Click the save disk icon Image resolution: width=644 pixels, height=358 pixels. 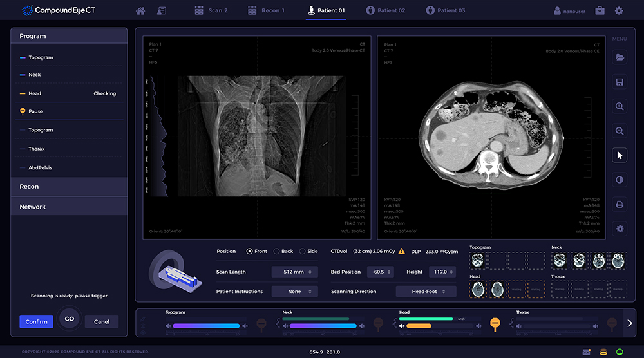(620, 82)
